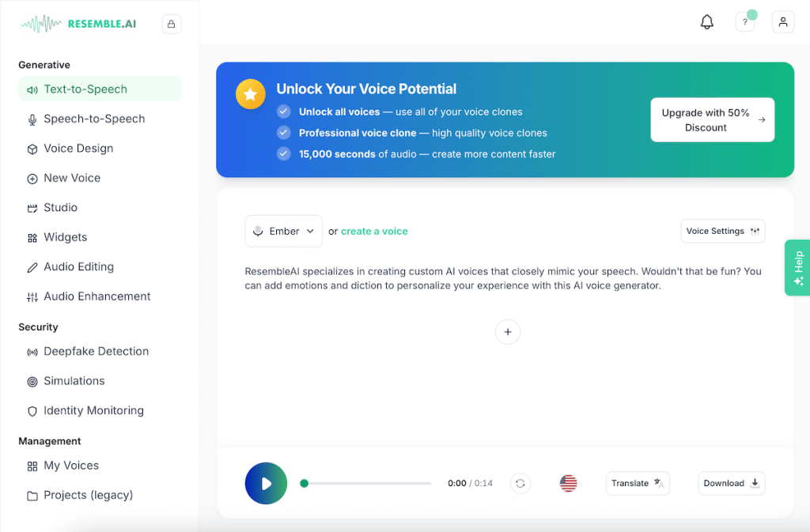Select the US flag language icon

(568, 484)
